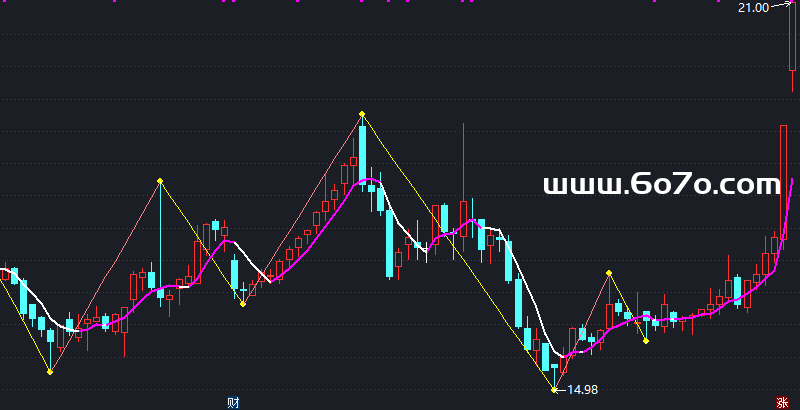The image size is (800, 410).
Task: Click the red 涨 rise marker icon
Action: [x=781, y=402]
